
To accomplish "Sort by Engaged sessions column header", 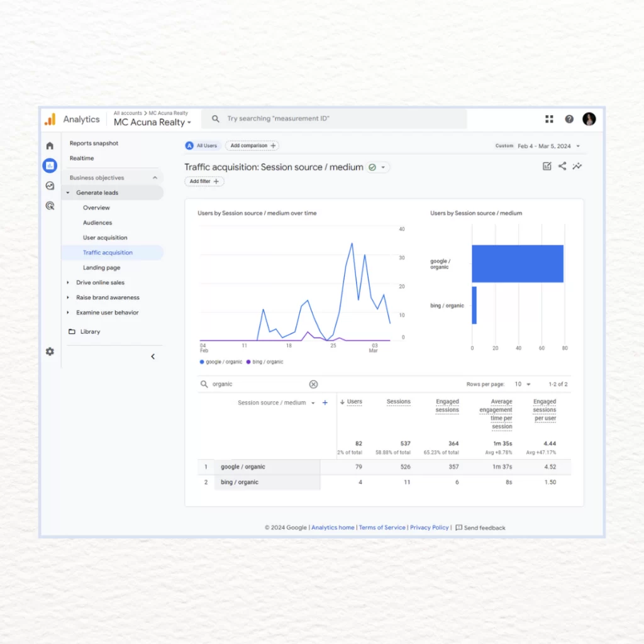I will (x=447, y=406).
